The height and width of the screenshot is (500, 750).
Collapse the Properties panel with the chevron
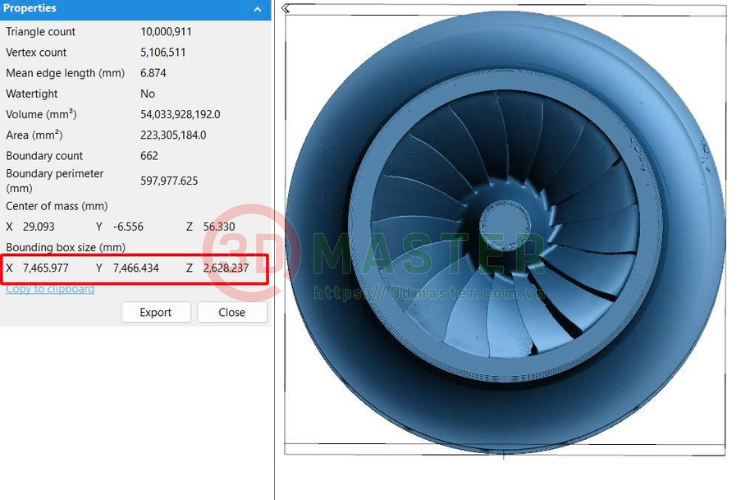point(258,9)
